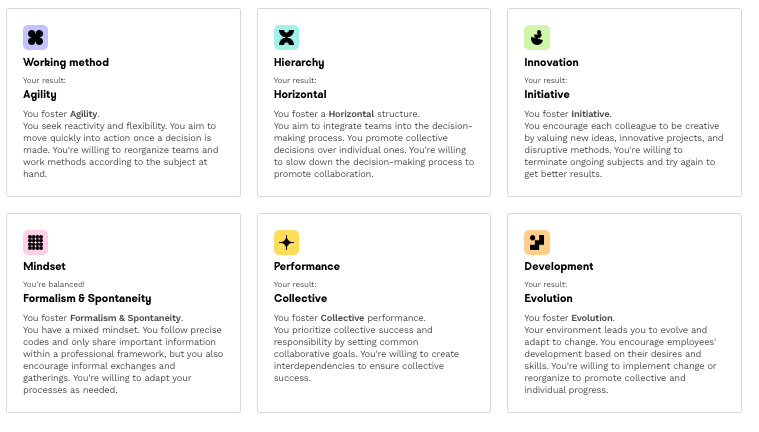The height and width of the screenshot is (432, 759).
Task: Click the Evolution result label
Action: pos(548,299)
